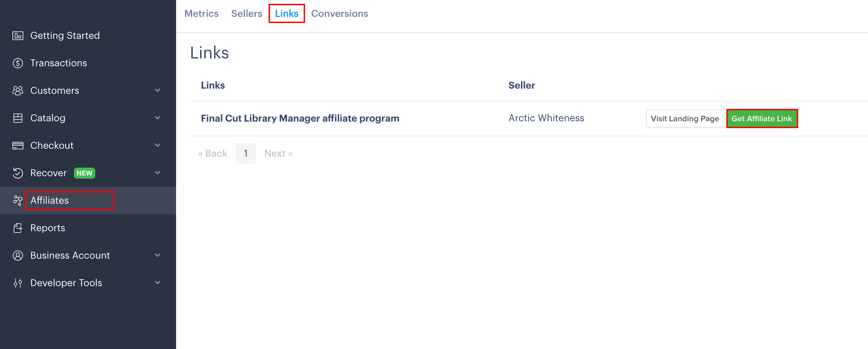868x349 pixels.
Task: Click the Checkout card icon
Action: tap(18, 146)
